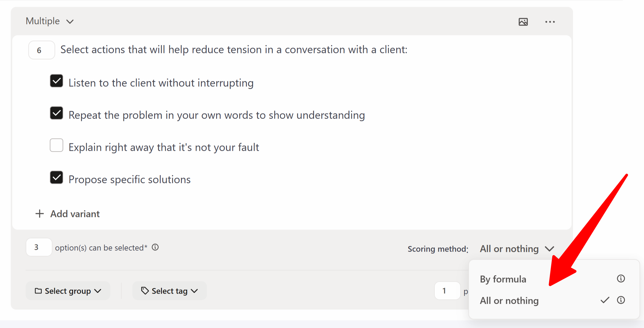The width and height of the screenshot is (644, 328).
Task: Click the info icon next to By formula
Action: point(621,279)
